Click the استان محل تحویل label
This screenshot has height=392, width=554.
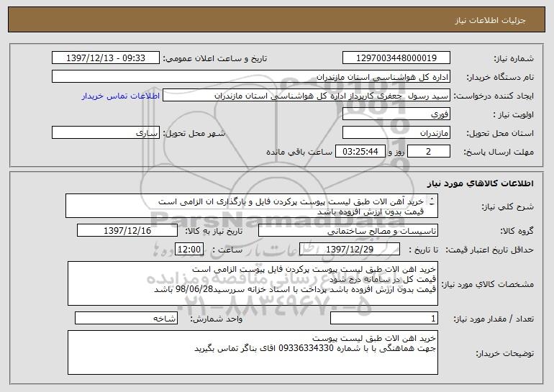coord(500,134)
